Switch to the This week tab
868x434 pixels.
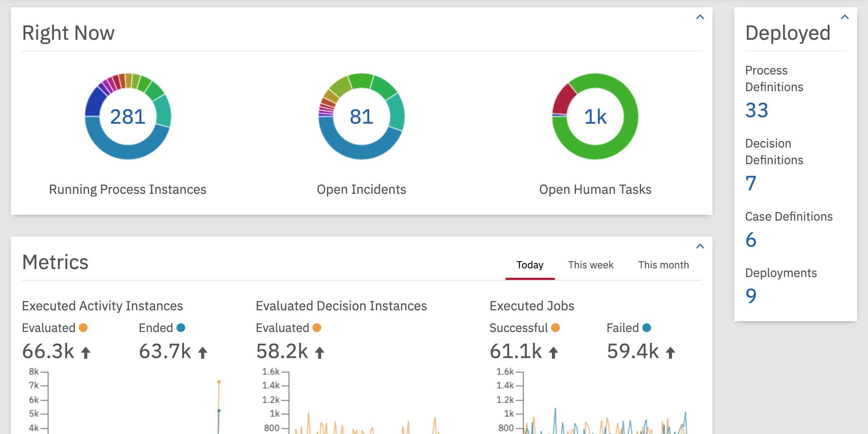[591, 265]
